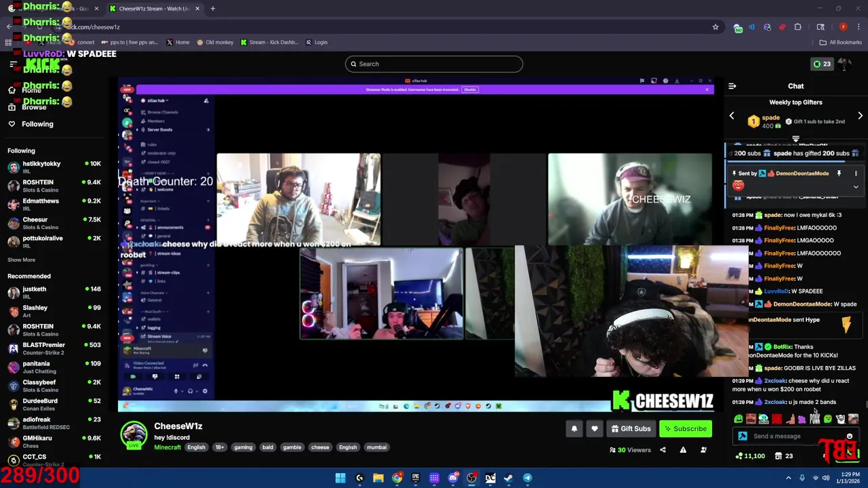Image resolution: width=868 pixels, height=488 pixels.
Task: Click the Windows Start button
Action: 340,478
